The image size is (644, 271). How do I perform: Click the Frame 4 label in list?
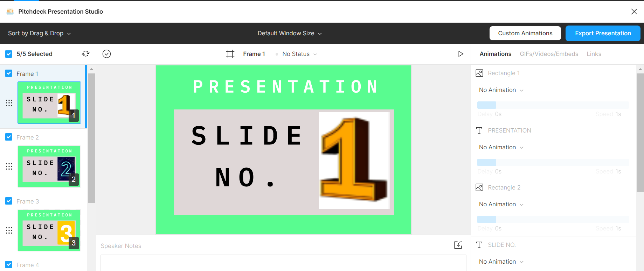pyautogui.click(x=28, y=265)
